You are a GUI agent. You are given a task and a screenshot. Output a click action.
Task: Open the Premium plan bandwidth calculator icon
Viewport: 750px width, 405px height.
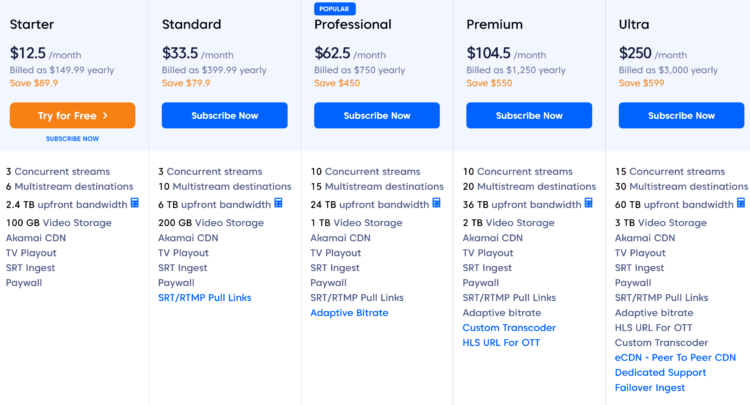(x=588, y=203)
